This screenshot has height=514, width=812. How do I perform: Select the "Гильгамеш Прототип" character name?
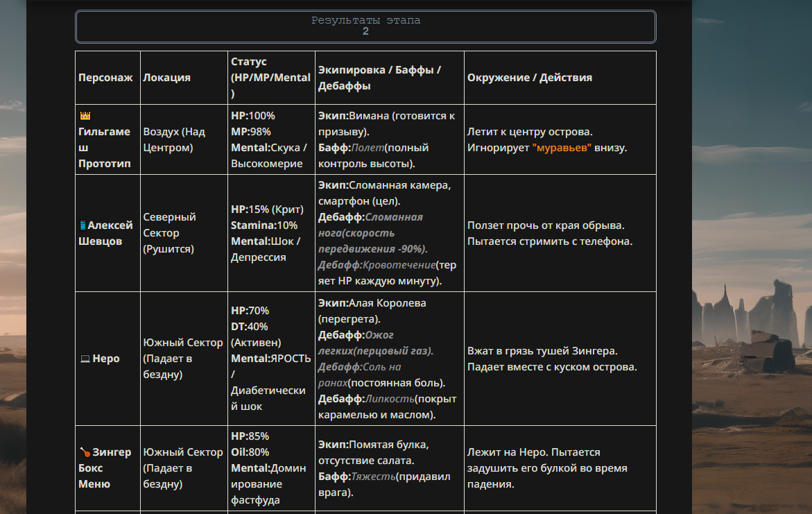(104, 148)
